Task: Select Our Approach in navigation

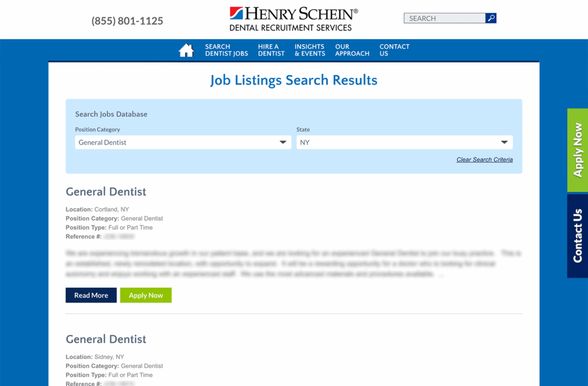Action: click(x=352, y=51)
